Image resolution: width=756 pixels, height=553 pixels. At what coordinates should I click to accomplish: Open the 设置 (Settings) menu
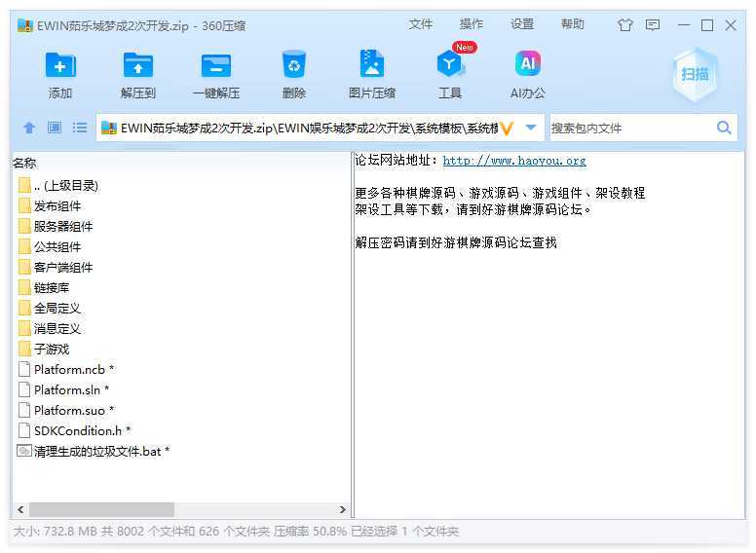click(522, 24)
